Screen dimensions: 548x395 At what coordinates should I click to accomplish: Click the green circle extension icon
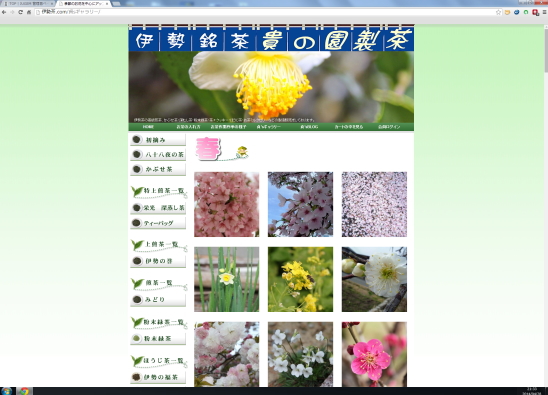click(526, 12)
